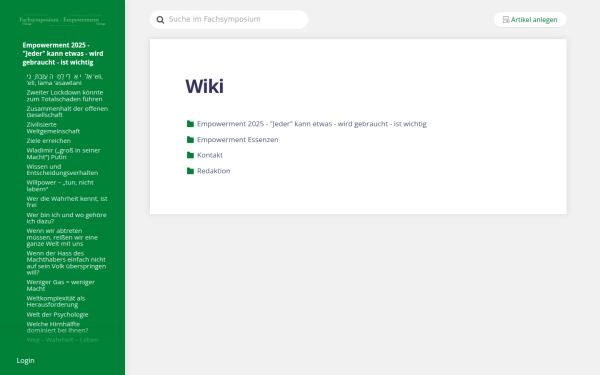Open Wissen und Entscheidungsverhalten
The width and height of the screenshot is (600, 375).
[x=62, y=170]
